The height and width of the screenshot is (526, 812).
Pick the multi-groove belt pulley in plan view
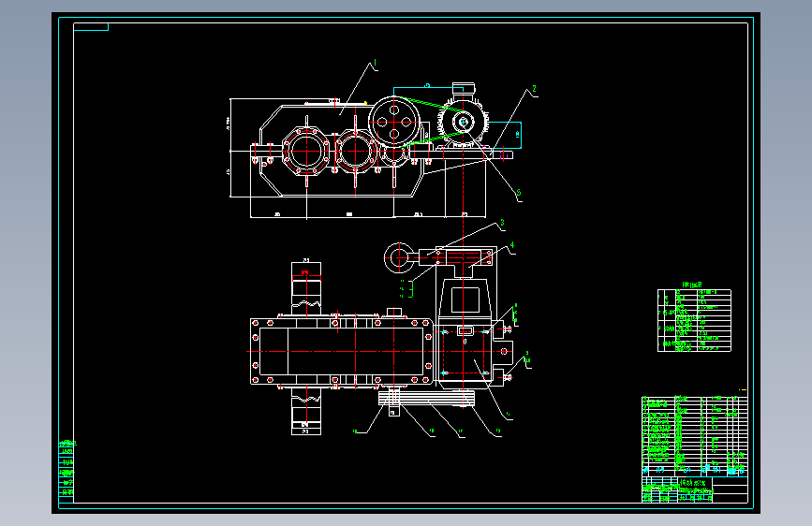tap(426, 398)
